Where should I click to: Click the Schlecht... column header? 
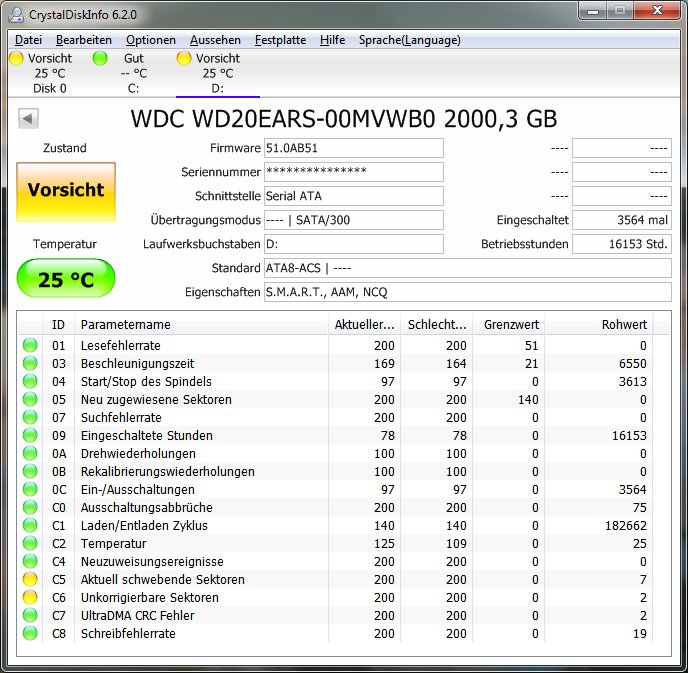[x=437, y=325]
